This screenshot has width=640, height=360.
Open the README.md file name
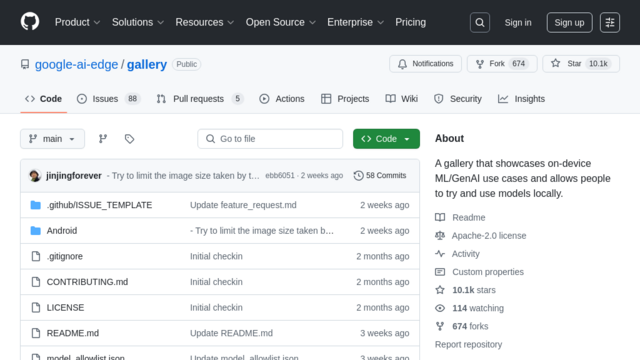coord(73,333)
